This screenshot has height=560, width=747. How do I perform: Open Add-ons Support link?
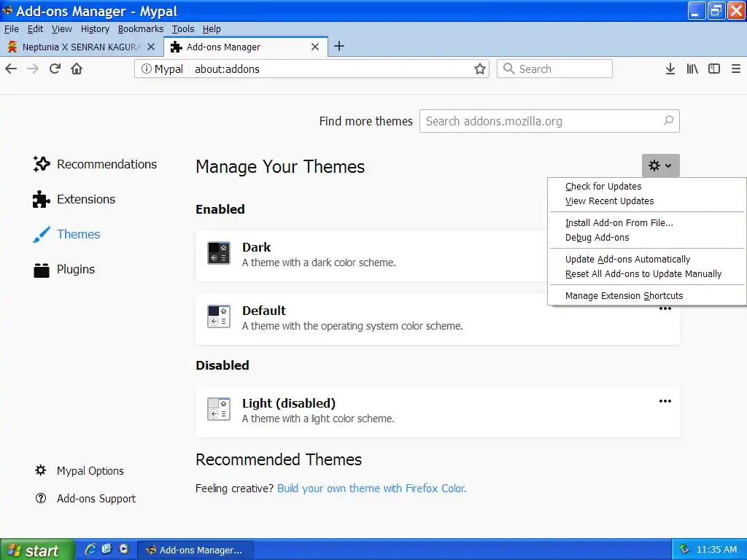click(x=85, y=499)
